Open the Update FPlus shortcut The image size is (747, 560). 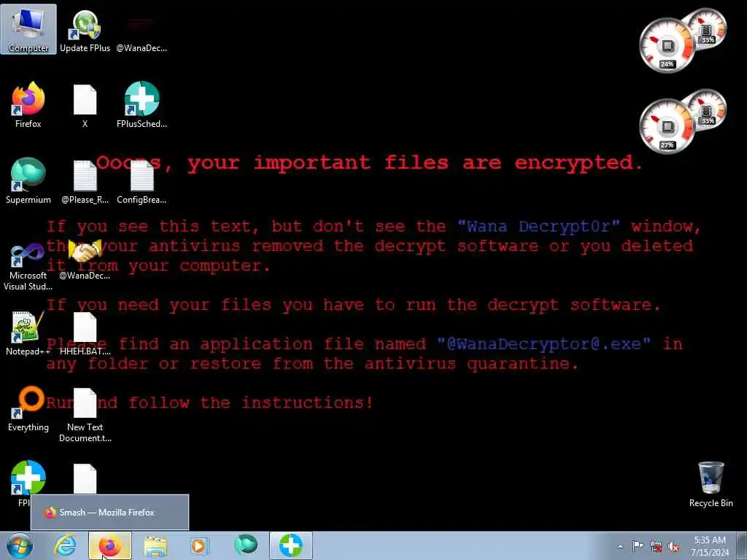[85, 30]
